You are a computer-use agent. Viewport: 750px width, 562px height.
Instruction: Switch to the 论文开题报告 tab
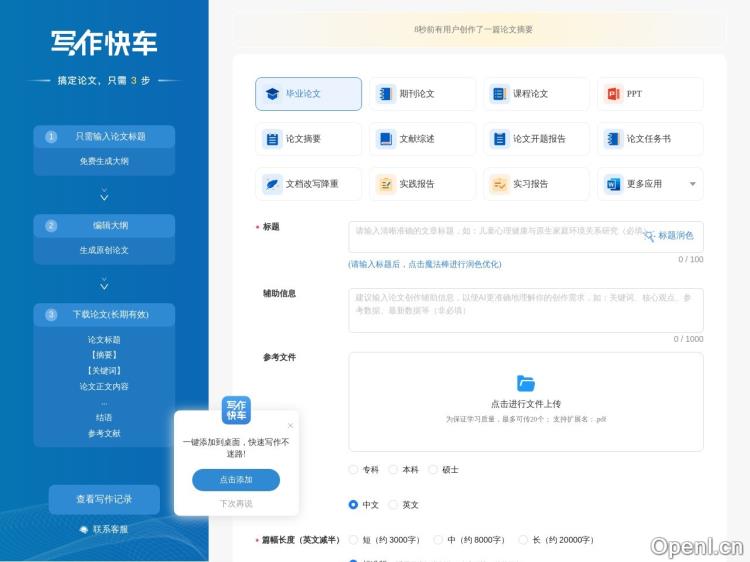coord(536,139)
